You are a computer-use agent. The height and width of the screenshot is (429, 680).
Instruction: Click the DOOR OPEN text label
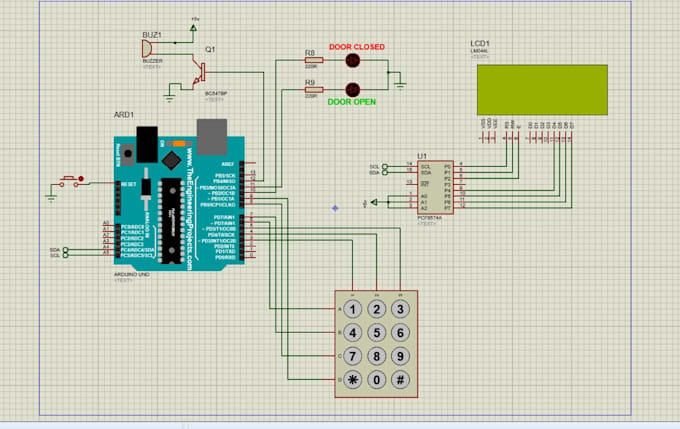tap(352, 102)
